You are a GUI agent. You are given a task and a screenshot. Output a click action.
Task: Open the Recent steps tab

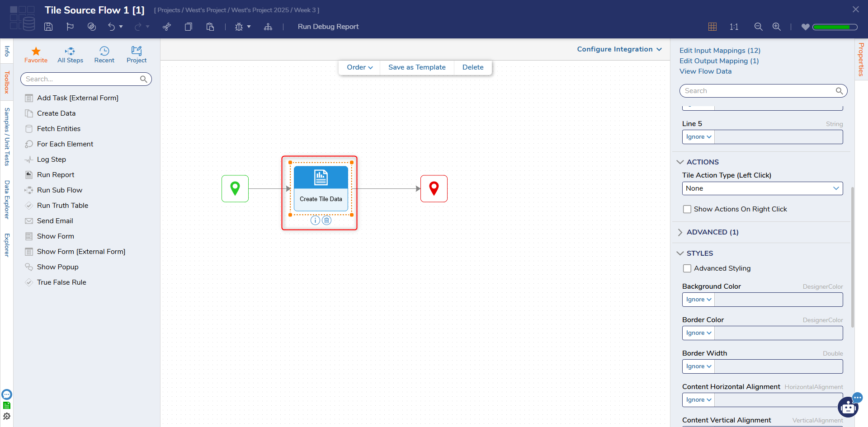[104, 55]
